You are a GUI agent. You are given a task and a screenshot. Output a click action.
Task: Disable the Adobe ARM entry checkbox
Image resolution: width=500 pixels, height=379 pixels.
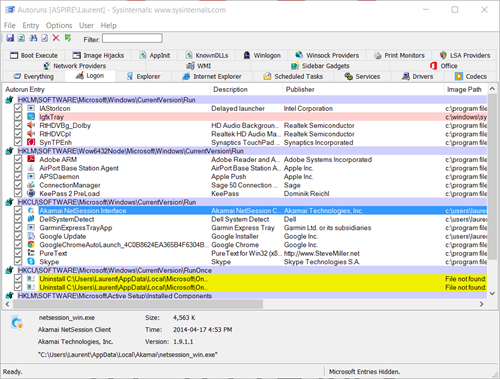click(18, 159)
